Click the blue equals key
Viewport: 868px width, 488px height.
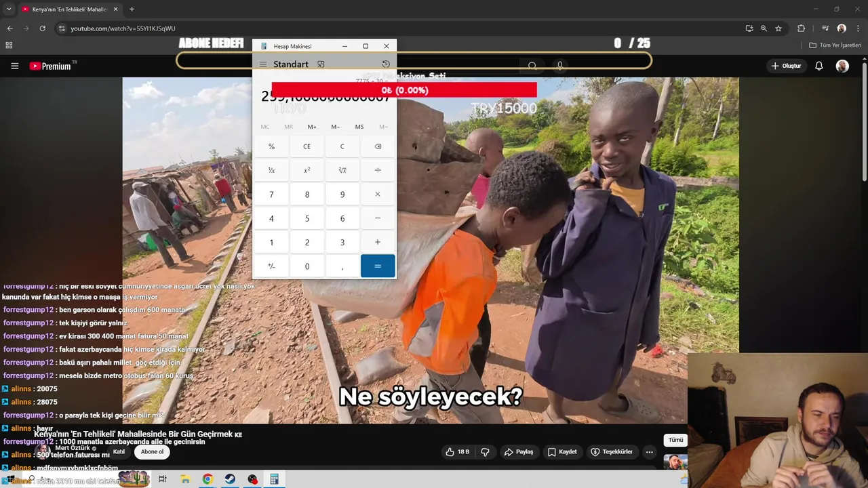378,266
